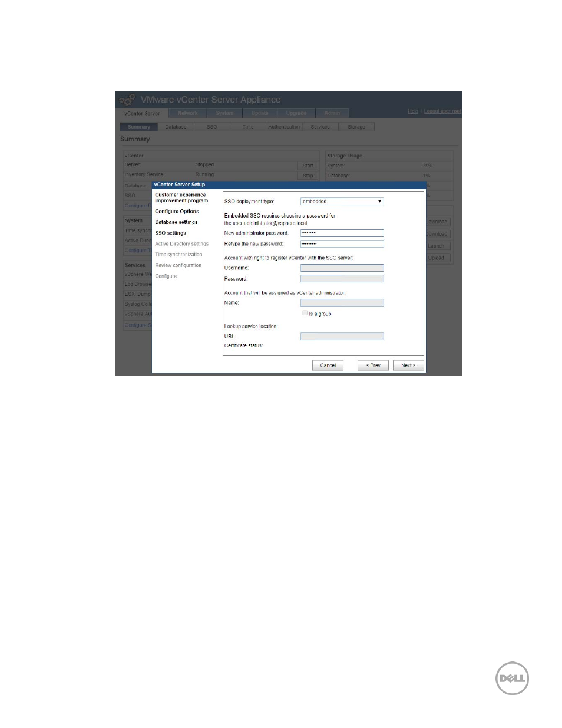Select the final Configure wizard step
The width and height of the screenshot is (562, 728).
click(x=166, y=276)
